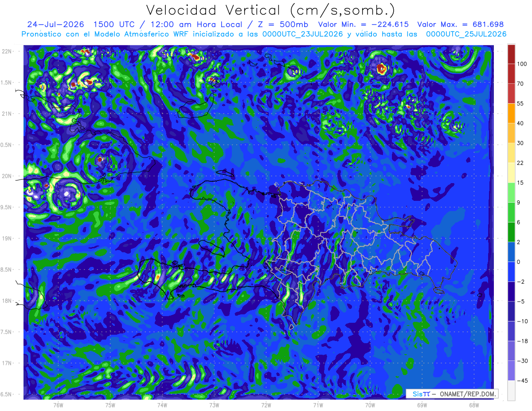The image size is (532, 411).
Task: Click the "18N" latitude label
Action: coord(7,301)
